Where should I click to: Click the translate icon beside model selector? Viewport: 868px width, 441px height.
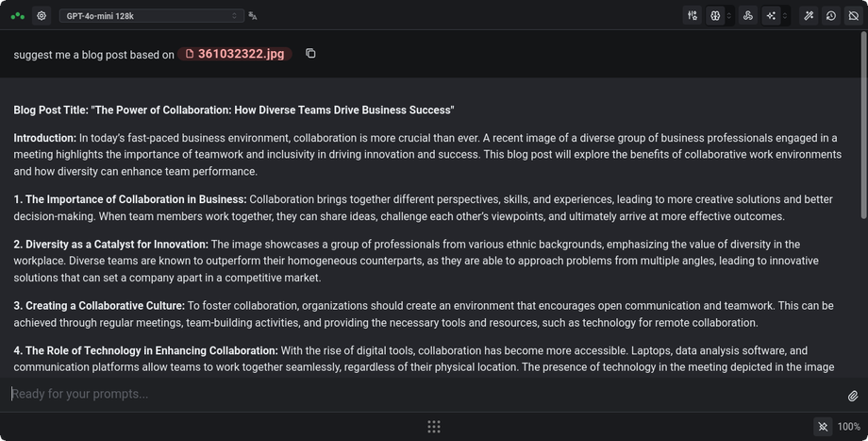tap(253, 16)
